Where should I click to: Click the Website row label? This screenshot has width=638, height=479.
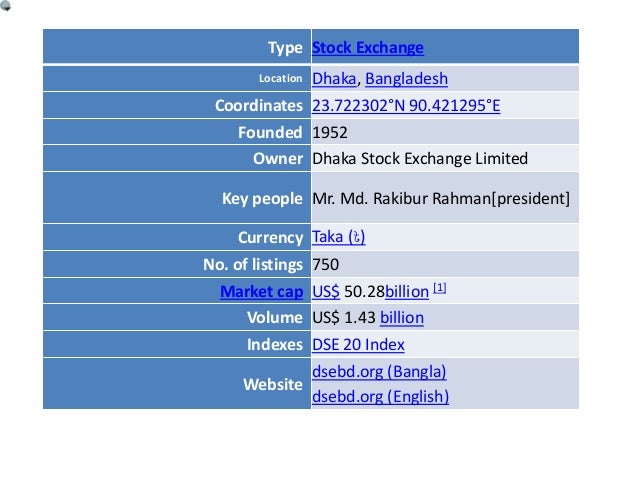point(273,384)
